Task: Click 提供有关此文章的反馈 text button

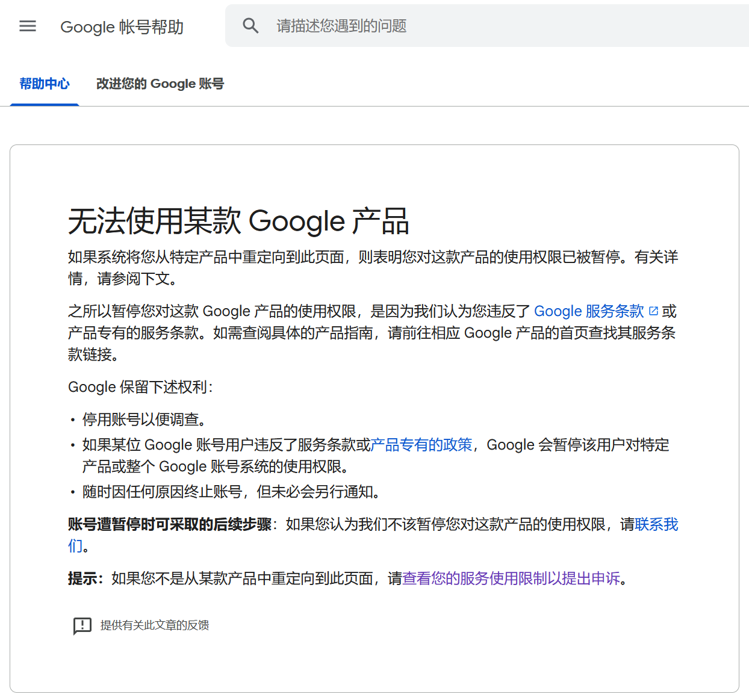Action: (x=154, y=625)
